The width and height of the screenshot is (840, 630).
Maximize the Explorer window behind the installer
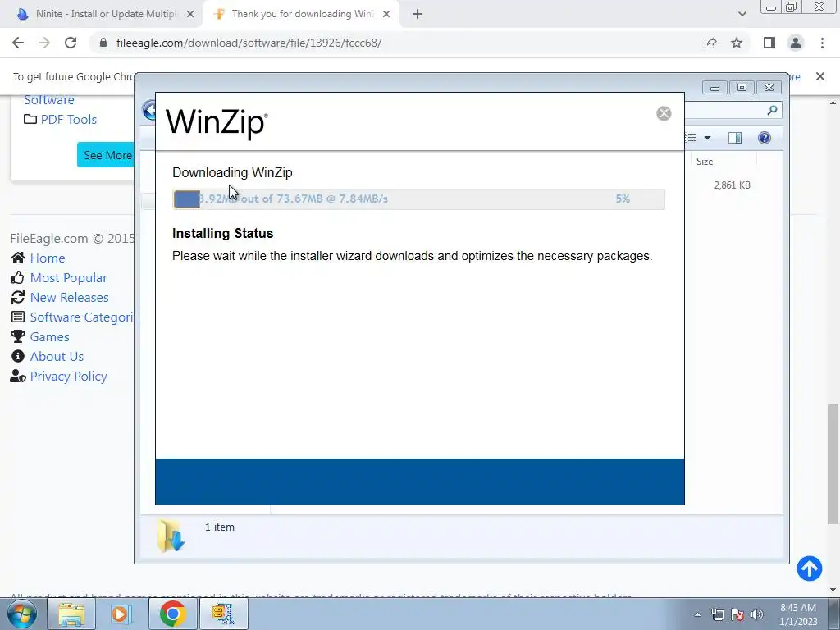[x=742, y=87]
